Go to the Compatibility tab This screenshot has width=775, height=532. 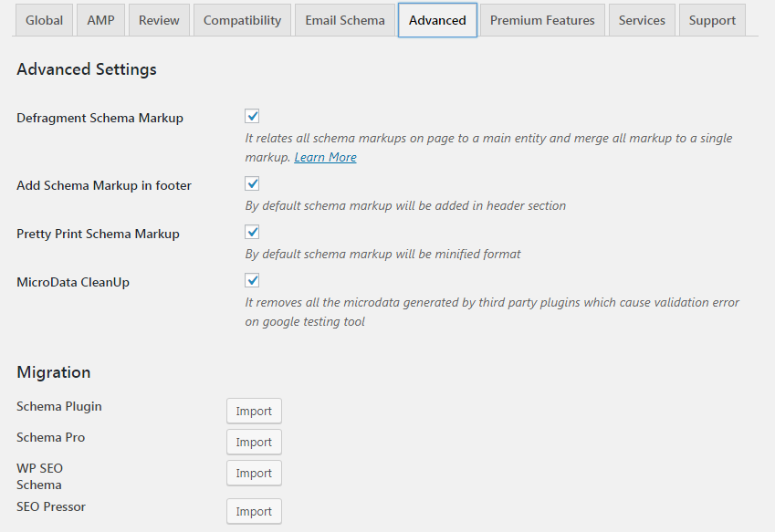242,20
